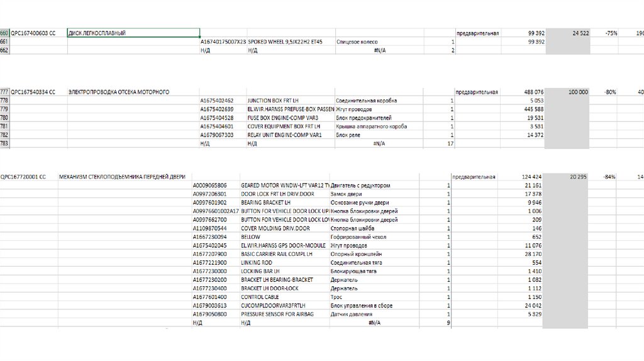
Task: Select row header 782
Action: [x=4, y=135]
